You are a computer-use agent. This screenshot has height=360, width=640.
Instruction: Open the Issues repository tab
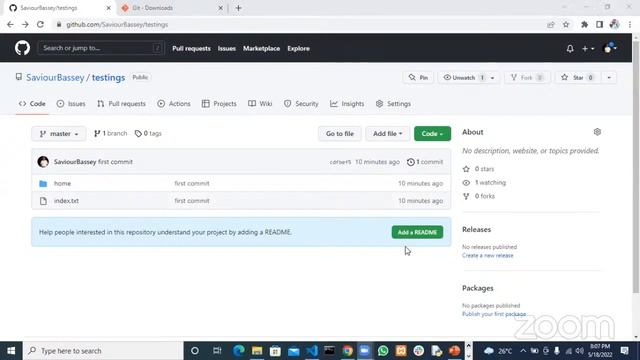[71, 104]
